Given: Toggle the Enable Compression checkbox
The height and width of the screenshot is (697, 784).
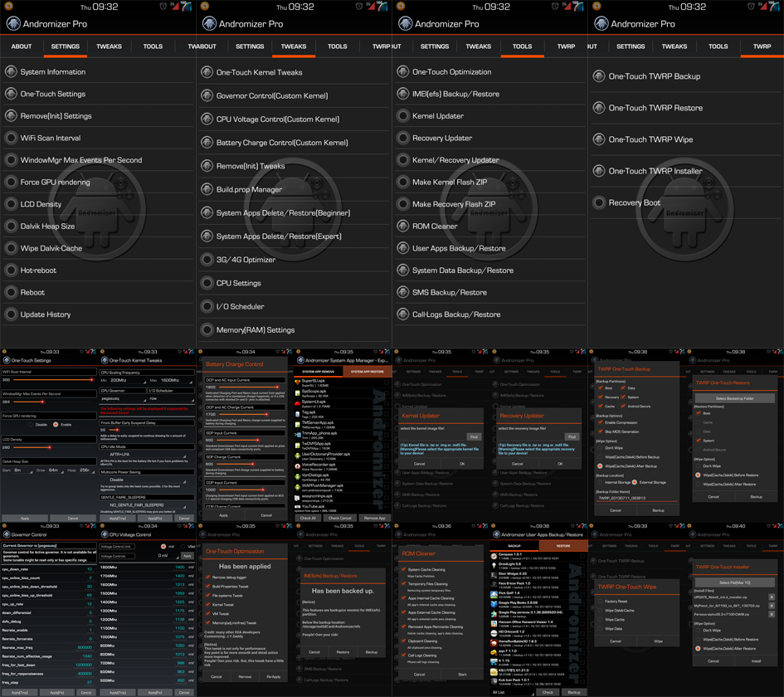Looking at the screenshot, I should [601, 422].
